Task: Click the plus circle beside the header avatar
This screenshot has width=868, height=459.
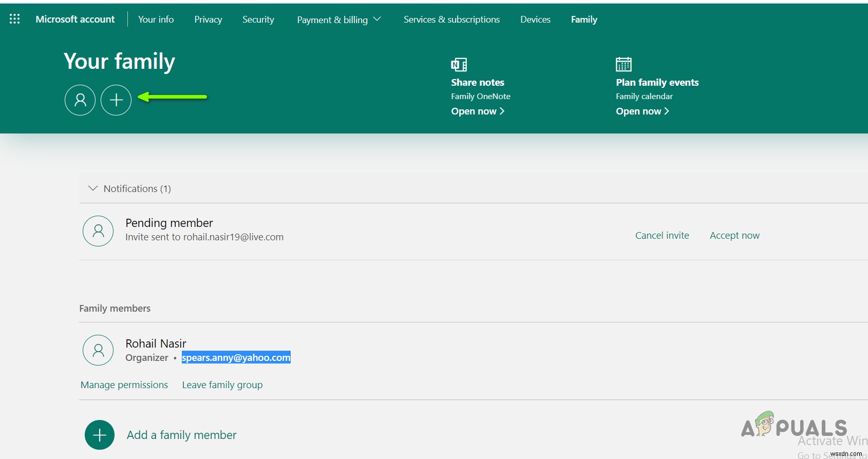Action: (116, 100)
